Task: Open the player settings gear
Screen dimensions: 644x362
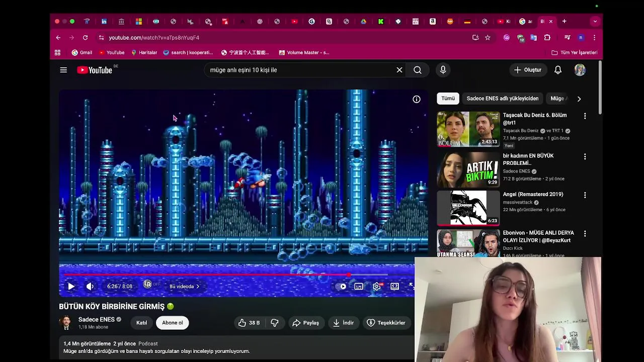Action: coord(377,287)
